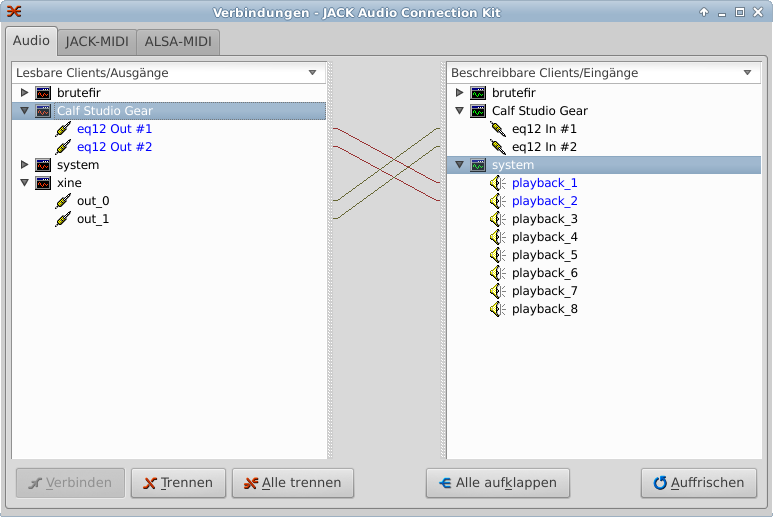Click Calf Studio Gear client icon in inputs
The width and height of the screenshot is (773, 517).
[x=478, y=111]
